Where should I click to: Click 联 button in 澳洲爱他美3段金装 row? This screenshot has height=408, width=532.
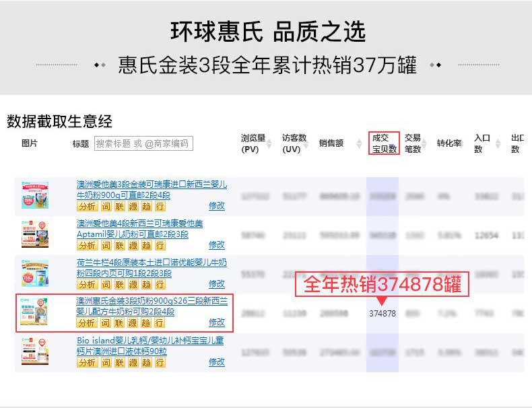click(x=119, y=206)
